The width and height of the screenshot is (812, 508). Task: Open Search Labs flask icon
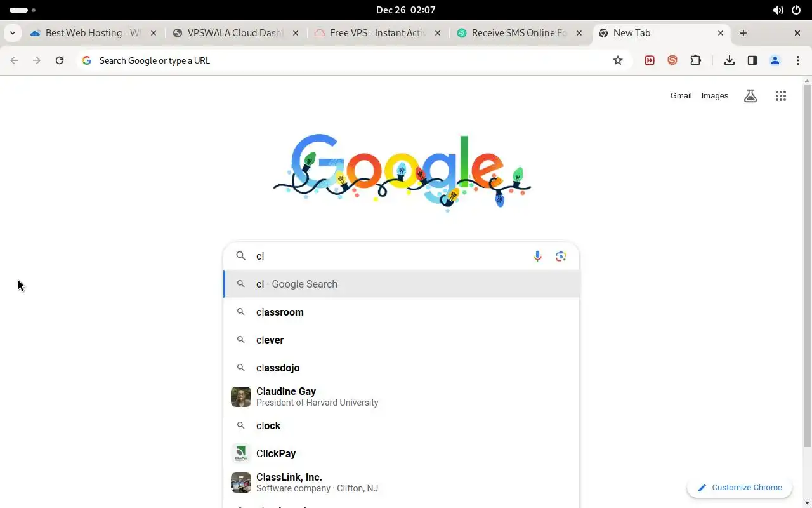(x=750, y=96)
